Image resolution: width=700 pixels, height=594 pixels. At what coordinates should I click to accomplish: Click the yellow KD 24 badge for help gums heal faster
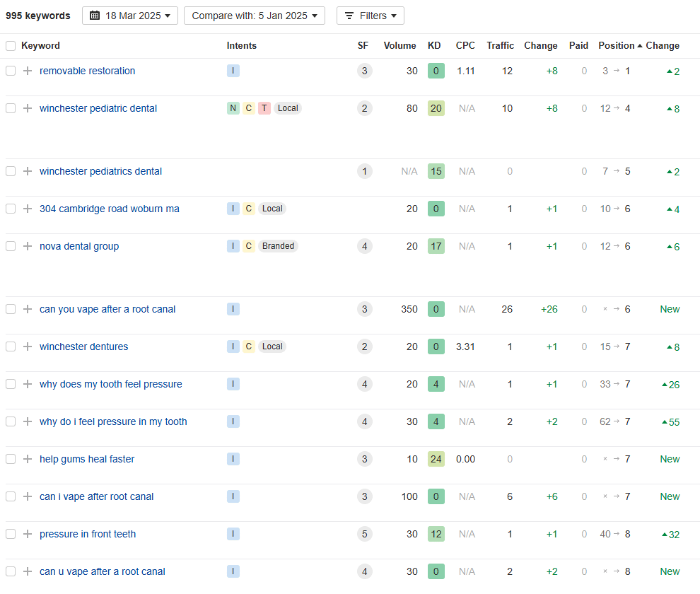click(436, 459)
